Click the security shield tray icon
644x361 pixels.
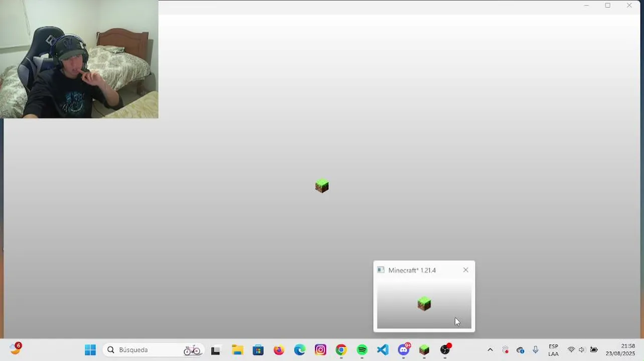coord(506,350)
